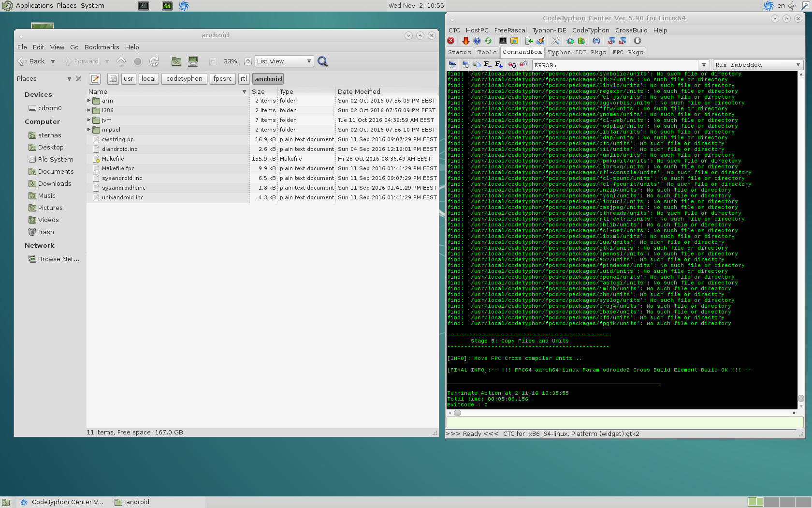Image resolution: width=812 pixels, height=508 pixels.
Task: Click the search magnifier icon in file manager
Action: click(x=323, y=61)
